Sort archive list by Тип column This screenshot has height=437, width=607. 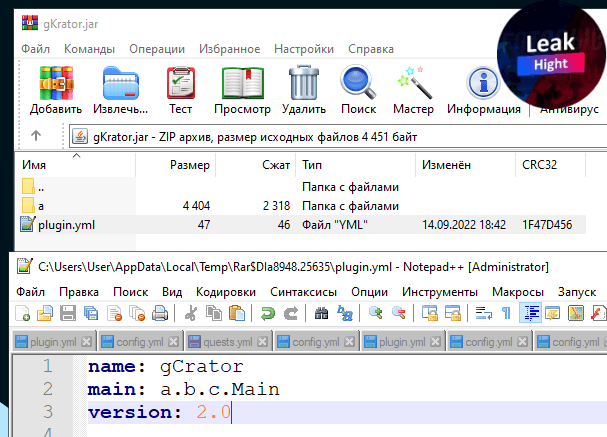pos(355,165)
